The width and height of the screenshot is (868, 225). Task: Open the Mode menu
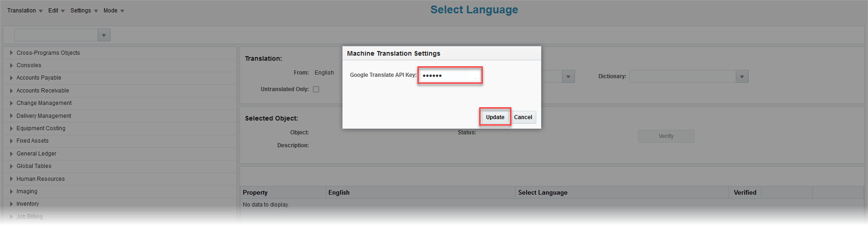coord(114,11)
